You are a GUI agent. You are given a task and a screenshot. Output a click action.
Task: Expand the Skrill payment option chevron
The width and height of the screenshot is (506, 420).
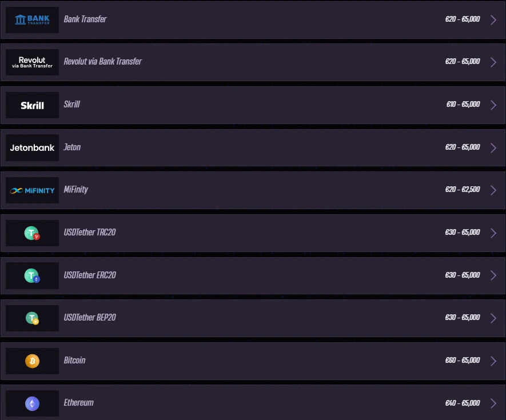(x=493, y=105)
